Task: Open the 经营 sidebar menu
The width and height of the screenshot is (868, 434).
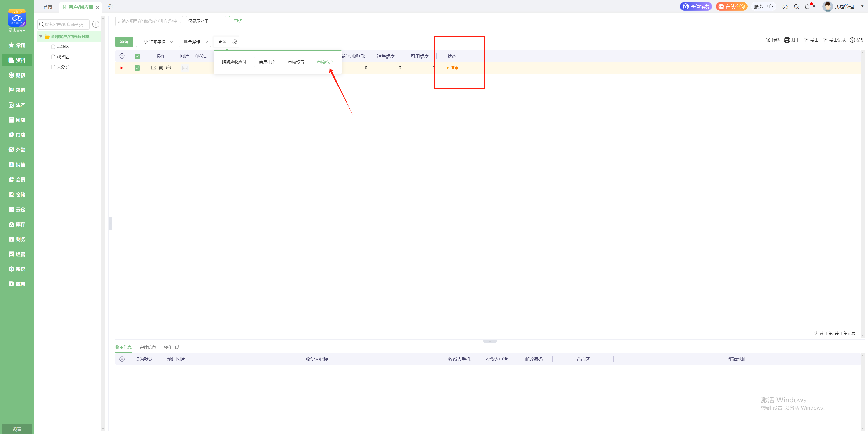Action: click(17, 254)
